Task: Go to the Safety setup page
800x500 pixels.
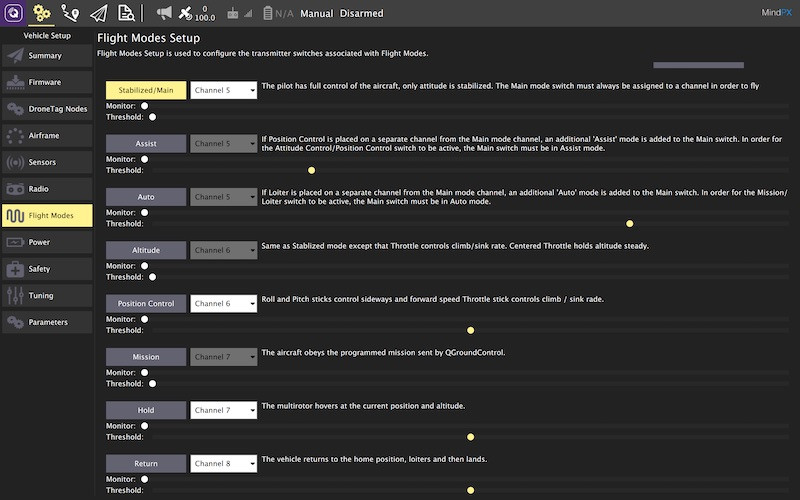Action: point(47,269)
